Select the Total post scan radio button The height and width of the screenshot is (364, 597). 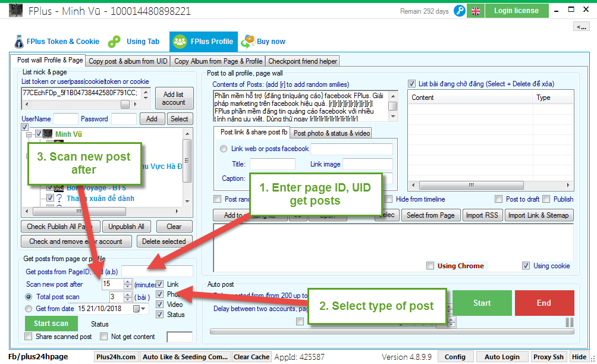click(29, 297)
